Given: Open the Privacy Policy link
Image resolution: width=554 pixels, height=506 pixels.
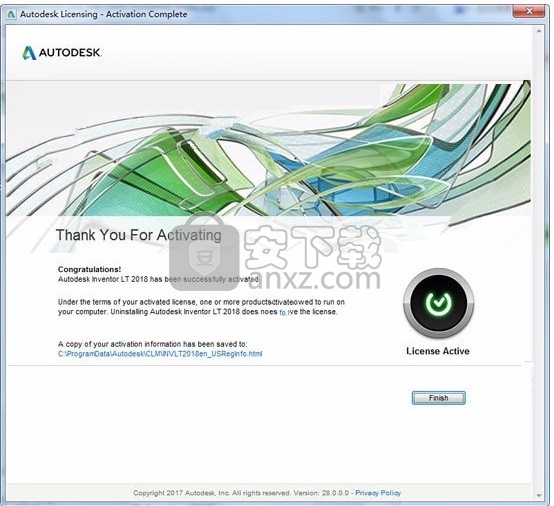Looking at the screenshot, I should click(x=378, y=493).
